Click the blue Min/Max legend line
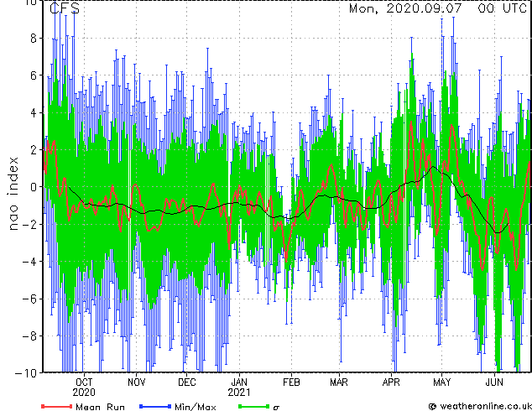This screenshot has width=532, height=411. coord(155,406)
